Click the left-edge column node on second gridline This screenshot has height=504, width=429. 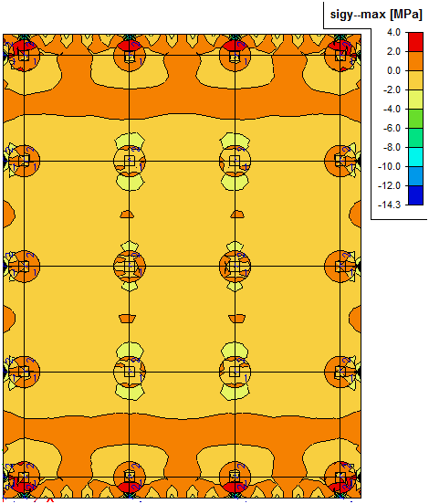24,160
